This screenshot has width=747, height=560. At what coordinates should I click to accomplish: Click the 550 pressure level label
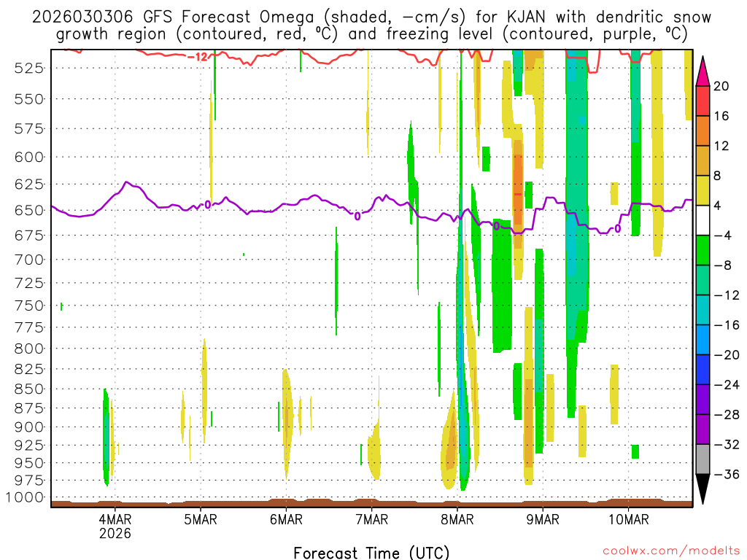tap(28, 99)
